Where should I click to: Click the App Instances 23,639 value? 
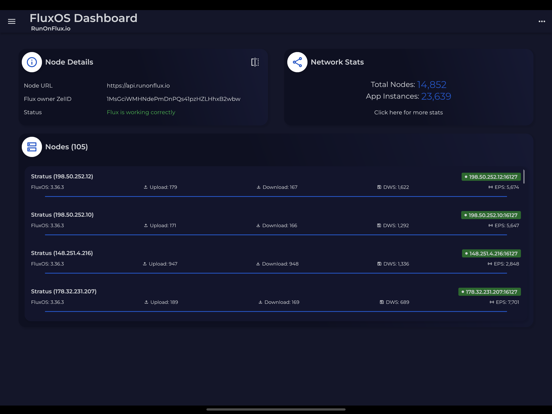click(436, 96)
